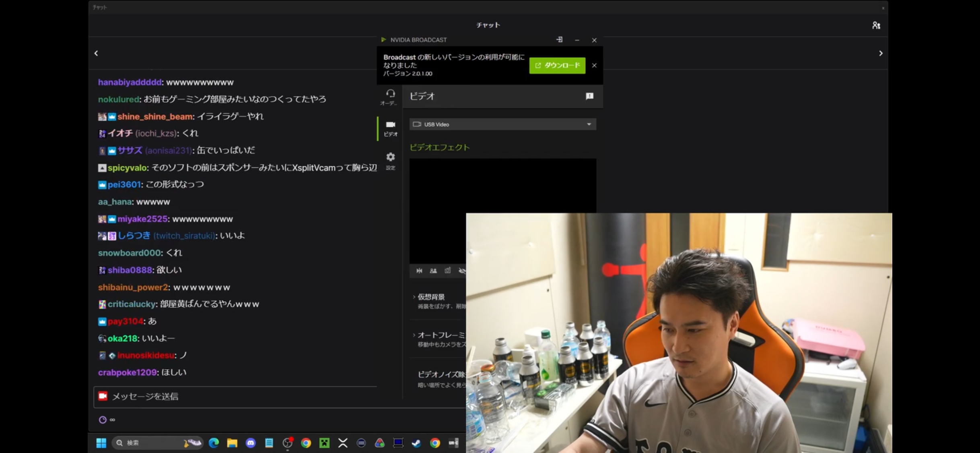
Task: Take a snapshot with the camera icon
Action: (447, 271)
